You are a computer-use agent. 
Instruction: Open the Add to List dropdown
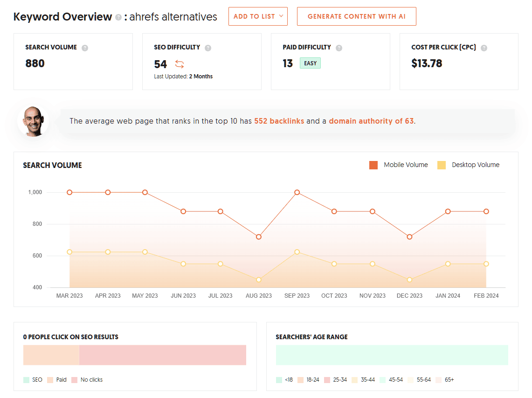258,16
